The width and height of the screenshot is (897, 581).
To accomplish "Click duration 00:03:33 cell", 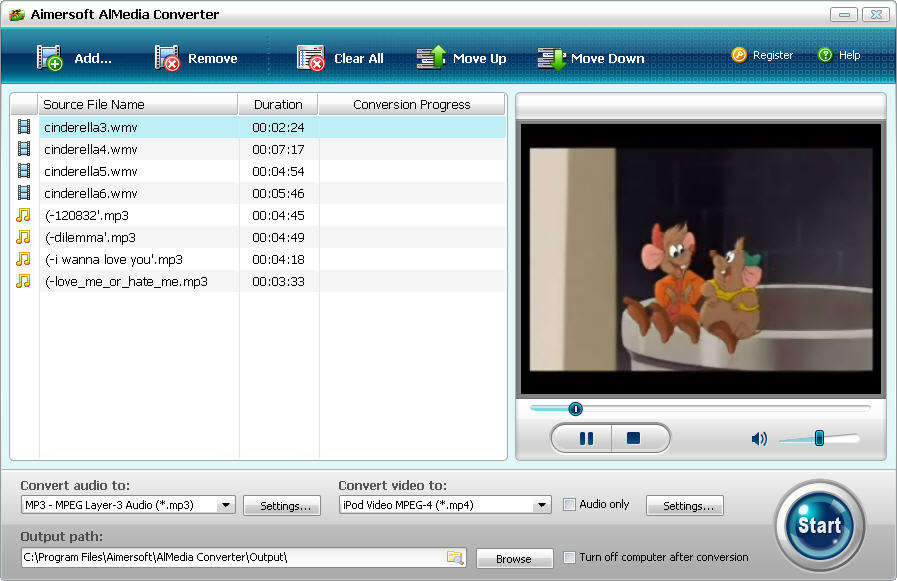I will pos(278,281).
